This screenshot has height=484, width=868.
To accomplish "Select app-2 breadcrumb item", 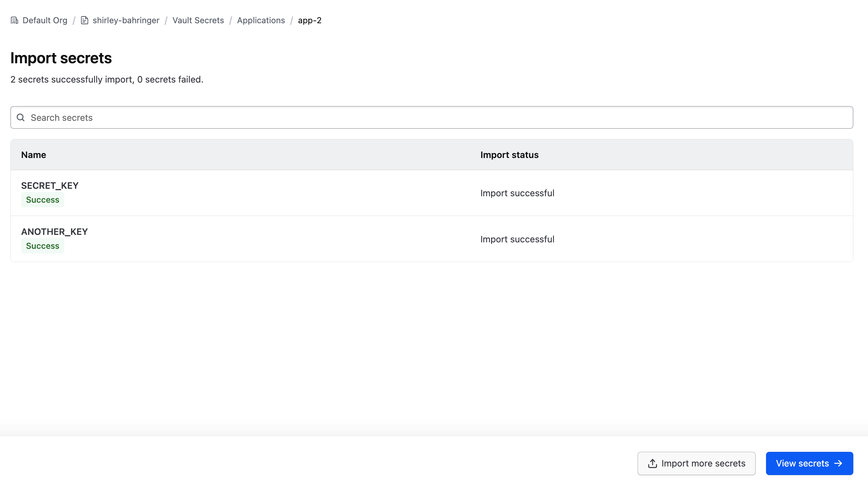I will pos(310,20).
